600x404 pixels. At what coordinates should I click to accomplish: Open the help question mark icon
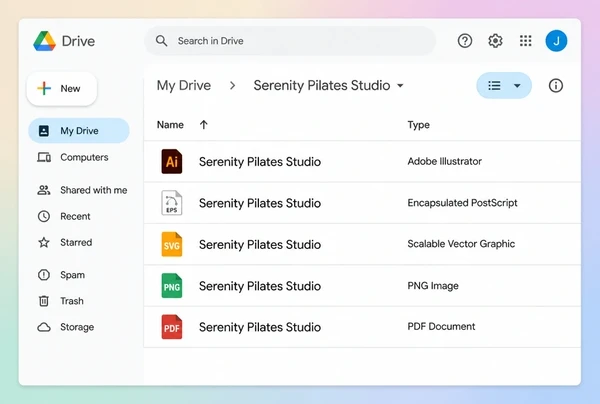[x=465, y=41]
